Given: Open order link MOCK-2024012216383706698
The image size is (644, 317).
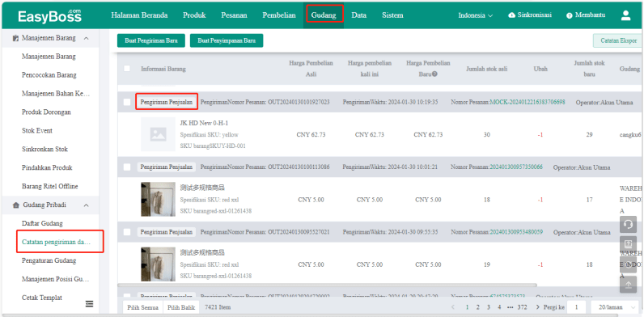Looking at the screenshot, I should tap(527, 102).
